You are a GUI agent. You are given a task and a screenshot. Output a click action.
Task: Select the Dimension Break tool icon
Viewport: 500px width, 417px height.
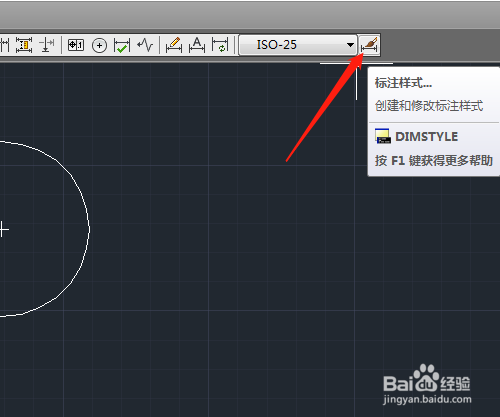(47, 45)
